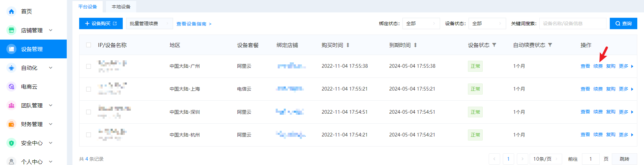The width and height of the screenshot is (644, 165).
Task: Click the 电商云 sidebar icon
Action: [11, 87]
